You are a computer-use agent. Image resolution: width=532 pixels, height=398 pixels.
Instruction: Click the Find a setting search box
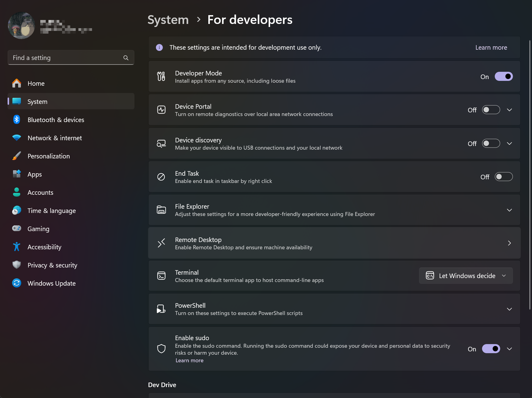[71, 58]
